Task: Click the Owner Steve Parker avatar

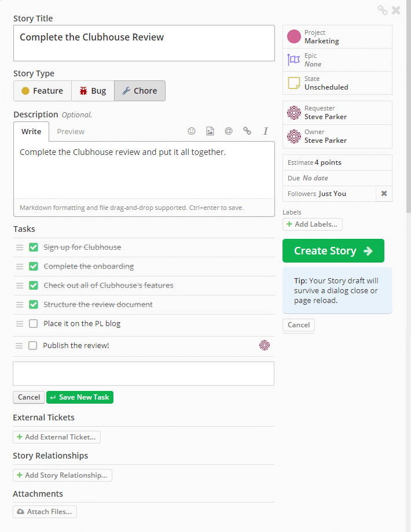Action: tap(294, 136)
